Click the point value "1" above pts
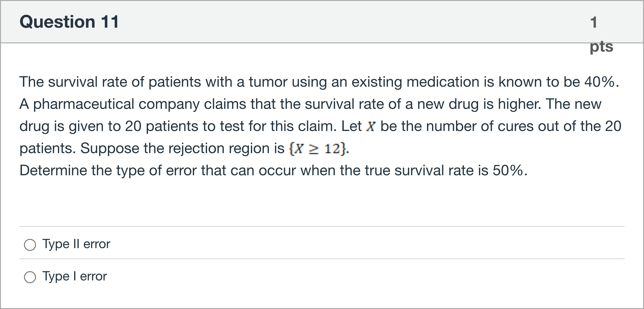This screenshot has height=309, width=644. point(594,22)
